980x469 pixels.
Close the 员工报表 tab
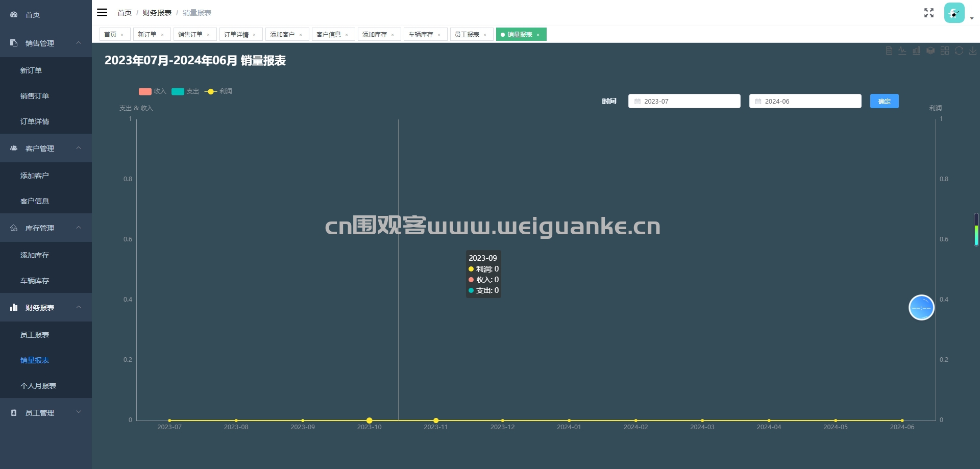click(485, 35)
